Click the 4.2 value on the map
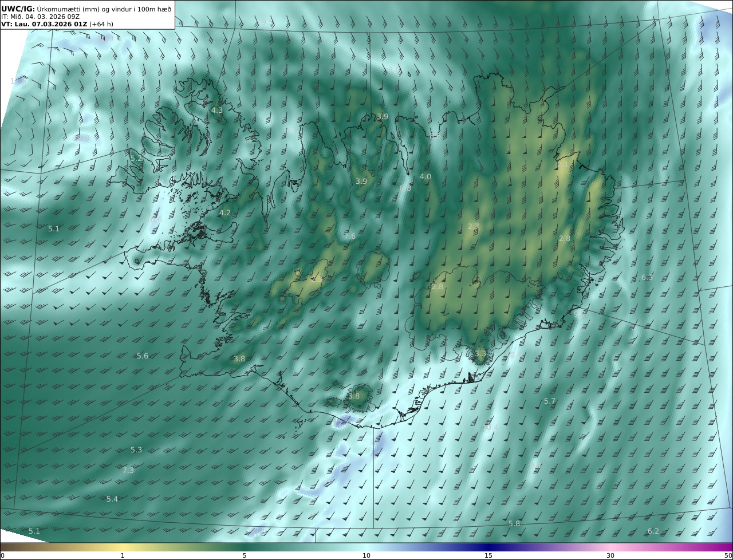Viewport: 733px width, 560px height. [225, 212]
